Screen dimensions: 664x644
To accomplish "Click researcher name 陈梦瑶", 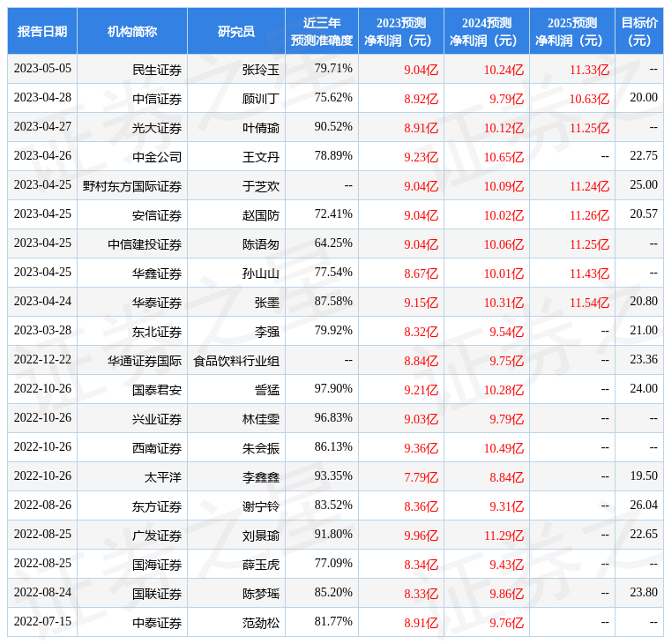I will click(261, 594).
